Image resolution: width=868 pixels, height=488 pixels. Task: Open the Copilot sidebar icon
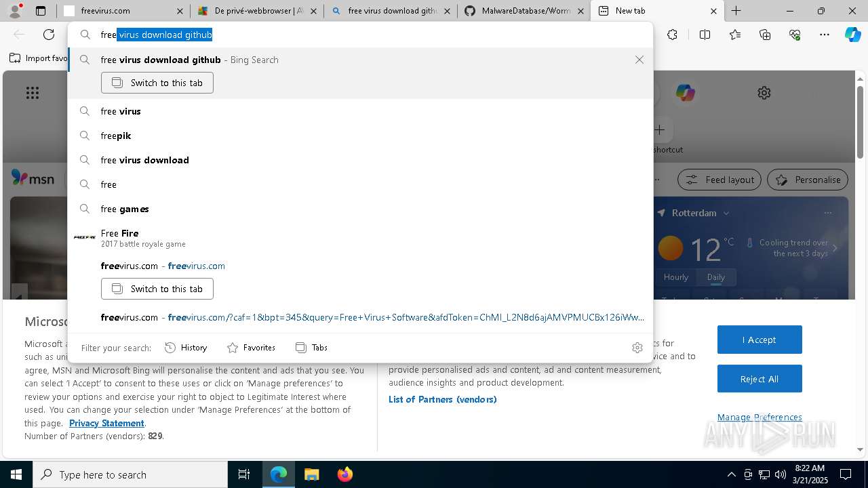coord(852,35)
